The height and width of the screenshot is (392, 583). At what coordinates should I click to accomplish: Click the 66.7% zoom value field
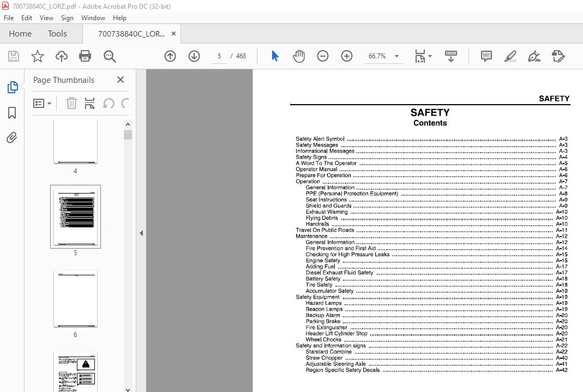pyautogui.click(x=377, y=56)
